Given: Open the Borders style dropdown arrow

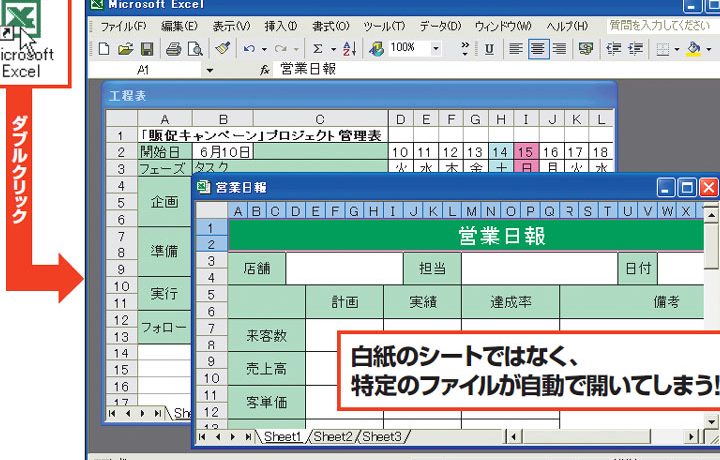Looking at the screenshot, I should [x=676, y=49].
